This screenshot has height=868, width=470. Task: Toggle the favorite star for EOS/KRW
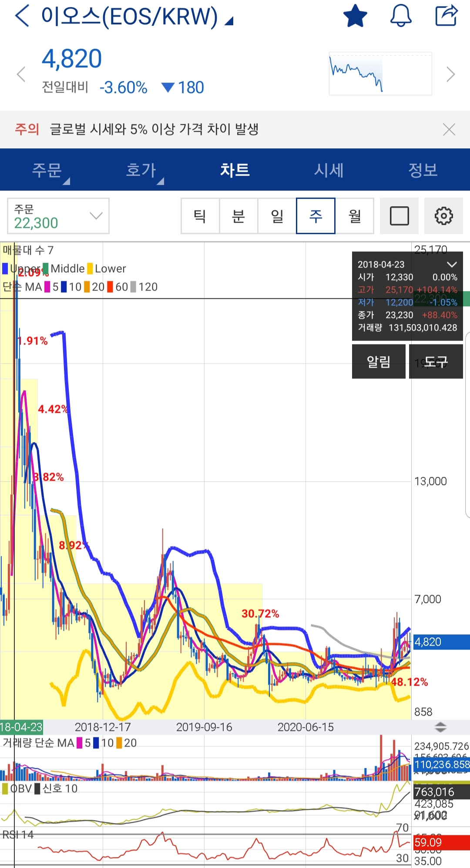coord(355,16)
